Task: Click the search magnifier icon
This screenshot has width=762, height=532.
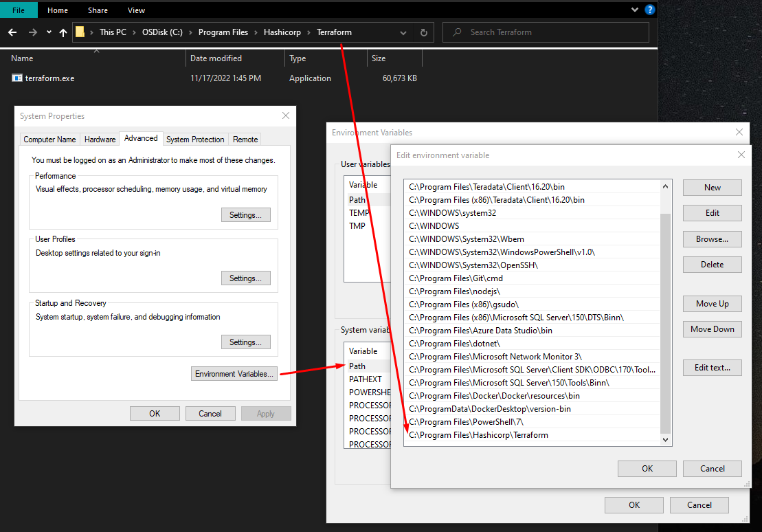Action: [x=457, y=32]
